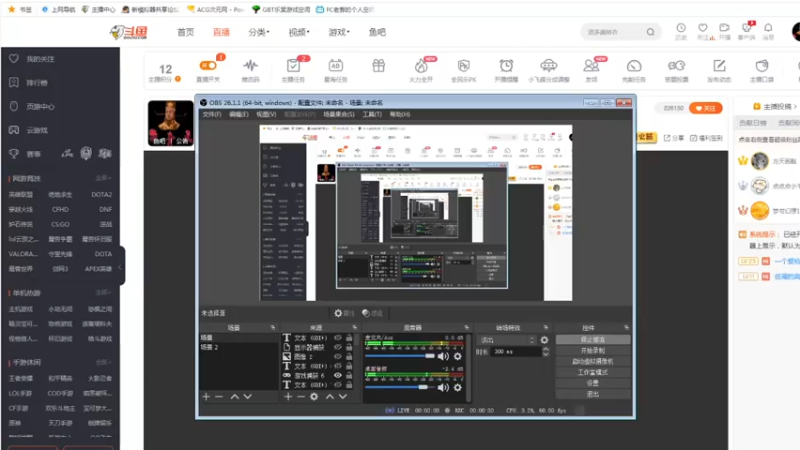Open the 工具(T) menu in OBS

pyautogui.click(x=372, y=114)
